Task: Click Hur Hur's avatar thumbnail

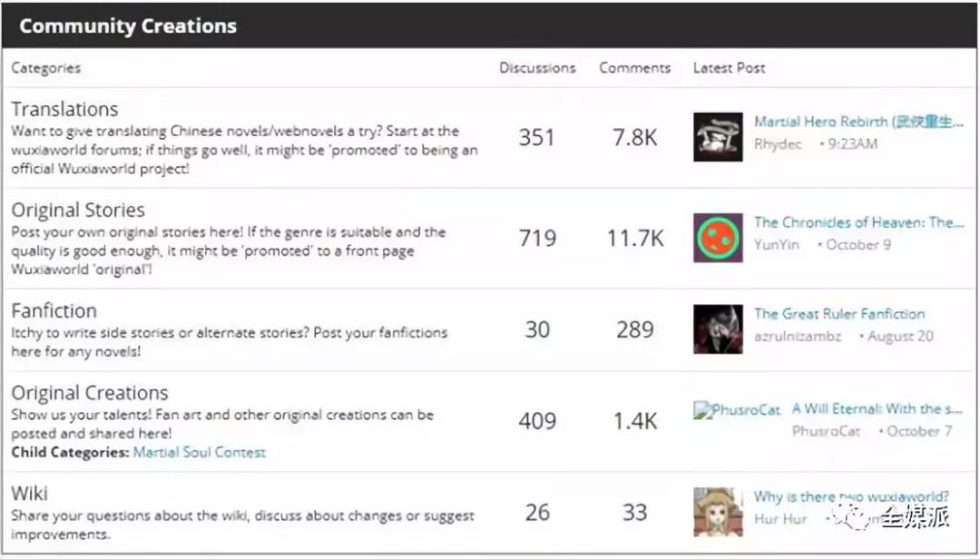Action: click(718, 512)
